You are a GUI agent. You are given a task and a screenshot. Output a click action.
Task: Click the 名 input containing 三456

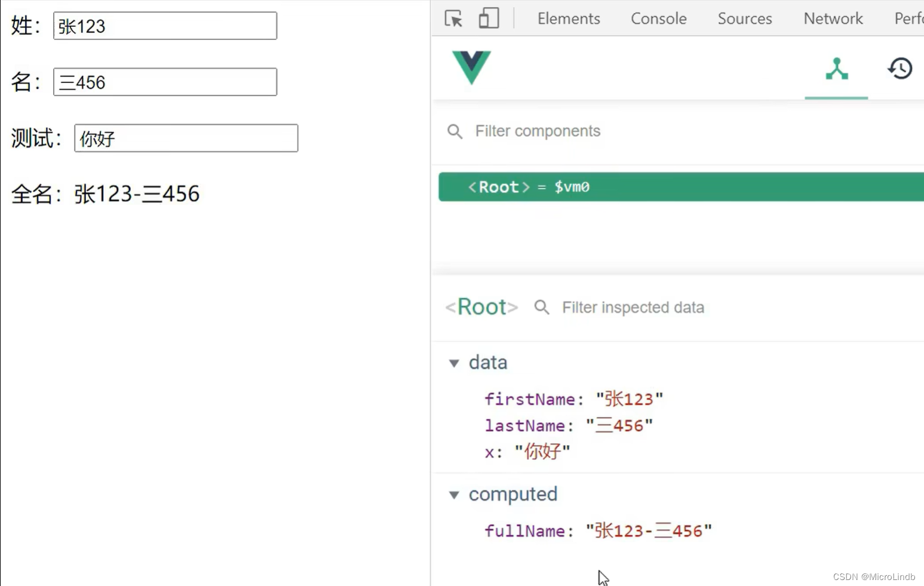tap(165, 82)
